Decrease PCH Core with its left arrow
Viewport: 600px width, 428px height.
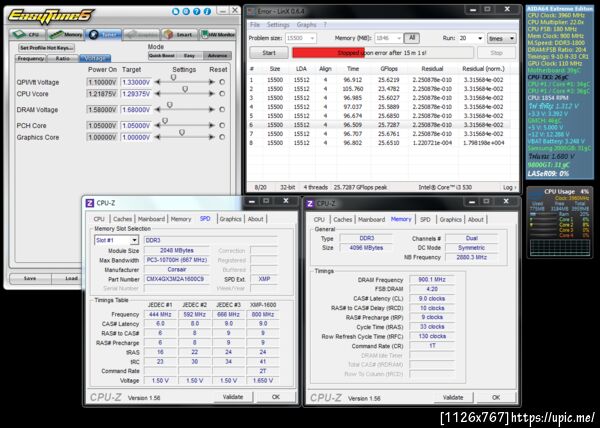click(157, 125)
